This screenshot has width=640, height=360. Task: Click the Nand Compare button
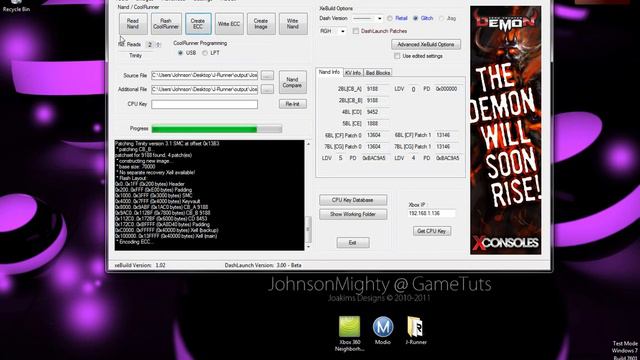[x=292, y=82]
